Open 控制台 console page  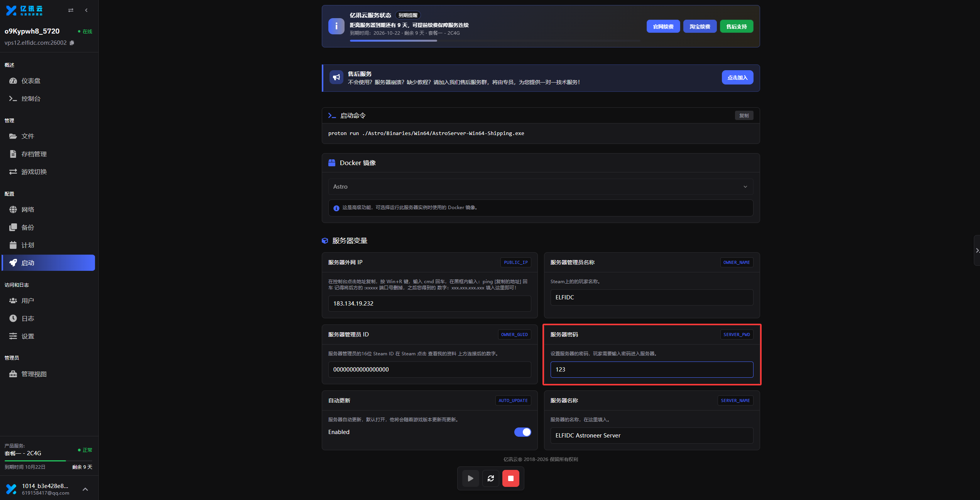[x=48, y=98]
